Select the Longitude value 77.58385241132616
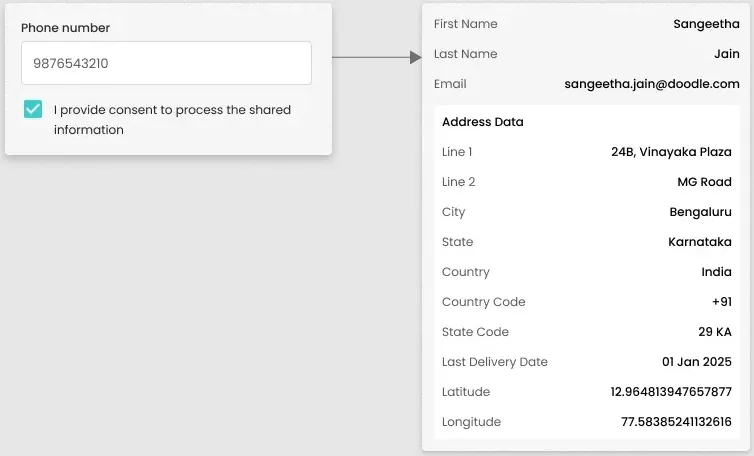 pos(676,422)
